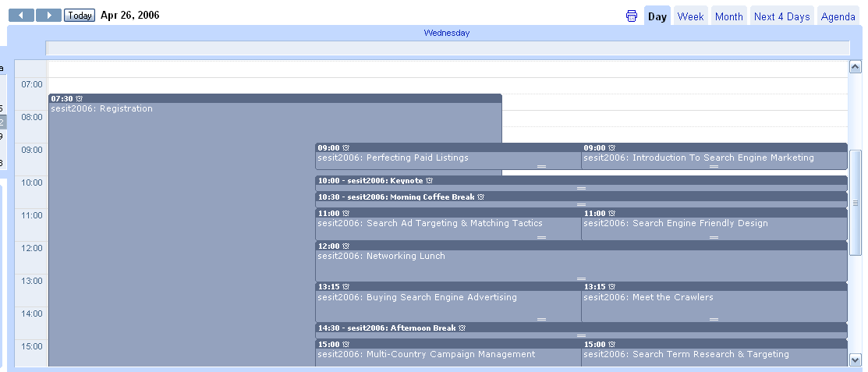Open the 14:30 Afternoon Break event
This screenshot has width=868, height=372.
point(387,328)
